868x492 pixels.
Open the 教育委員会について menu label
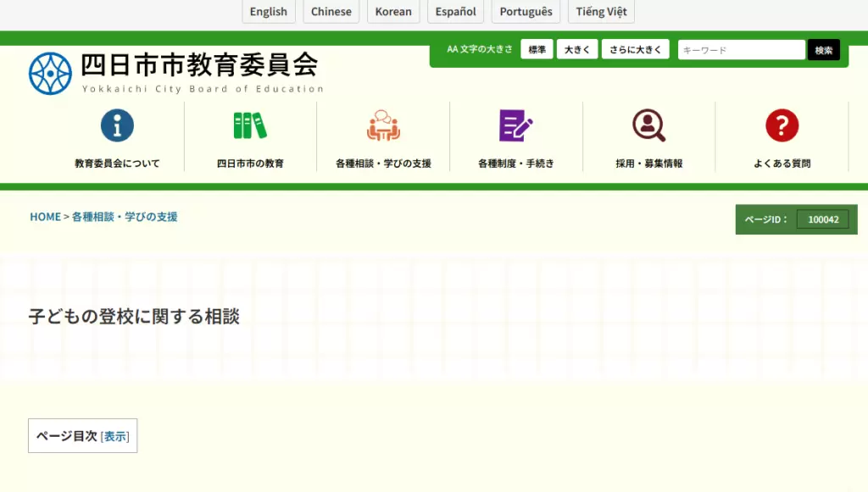click(x=117, y=163)
